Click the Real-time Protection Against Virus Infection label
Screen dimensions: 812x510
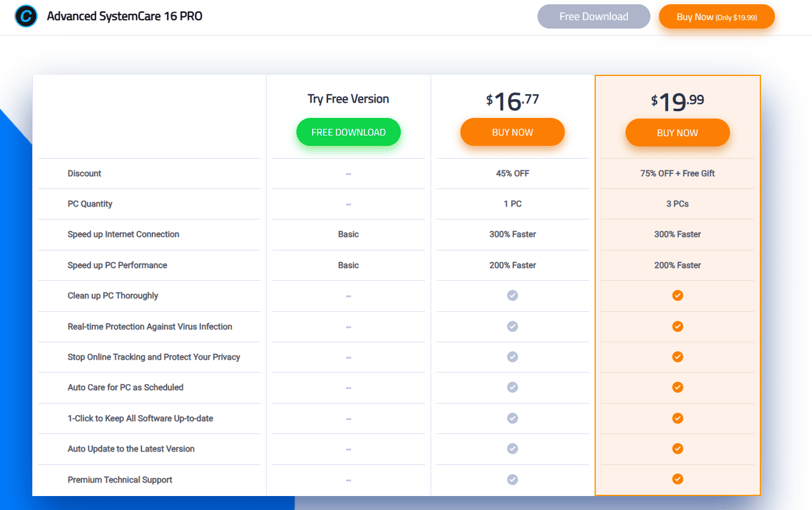click(150, 326)
